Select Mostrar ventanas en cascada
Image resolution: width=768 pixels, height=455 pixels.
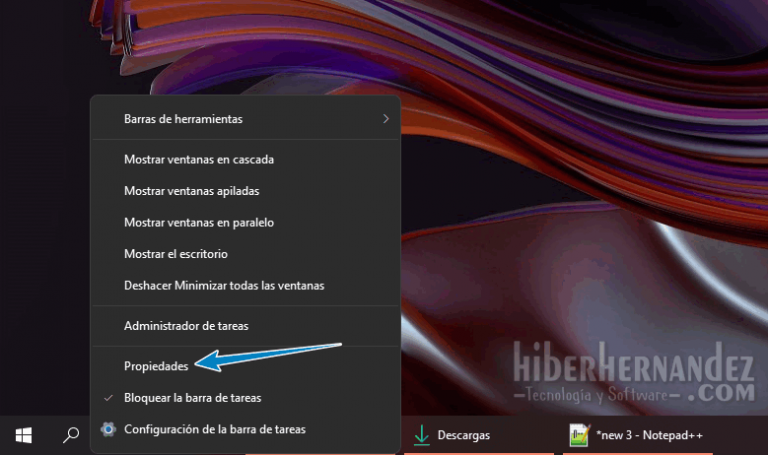(x=199, y=159)
